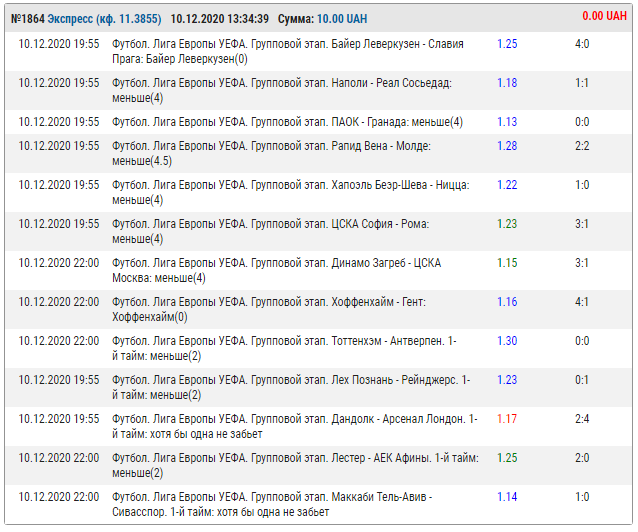The image size is (638, 532).
Task: Click the odds value 1.30
Action: 507,341
